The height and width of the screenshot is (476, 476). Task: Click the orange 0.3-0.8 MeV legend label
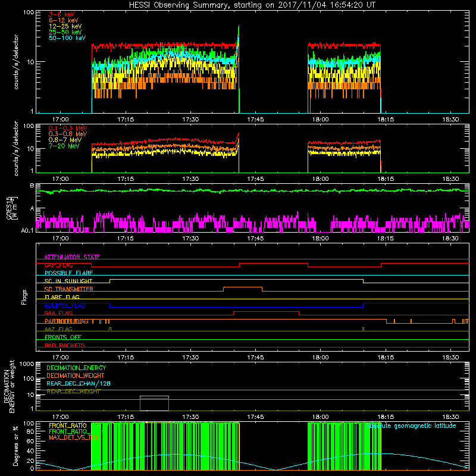68,134
